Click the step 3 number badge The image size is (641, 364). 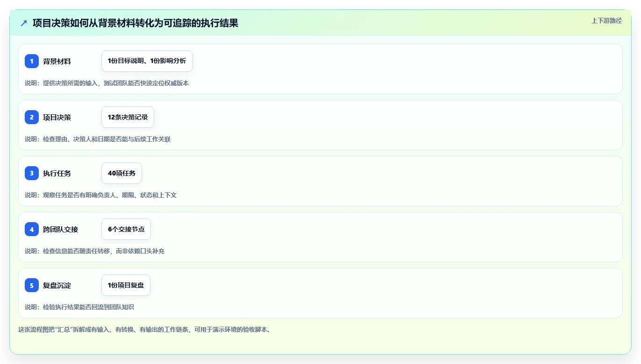point(32,173)
